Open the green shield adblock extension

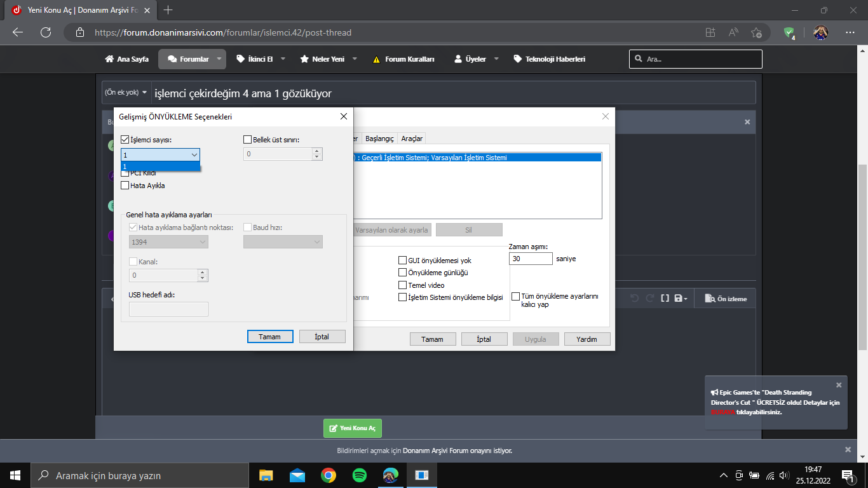789,32
